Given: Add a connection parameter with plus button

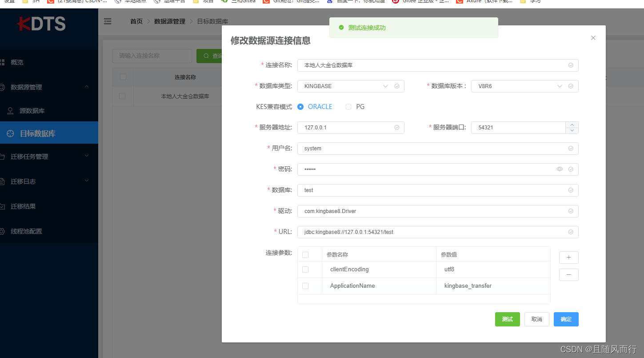Looking at the screenshot, I should coord(568,257).
